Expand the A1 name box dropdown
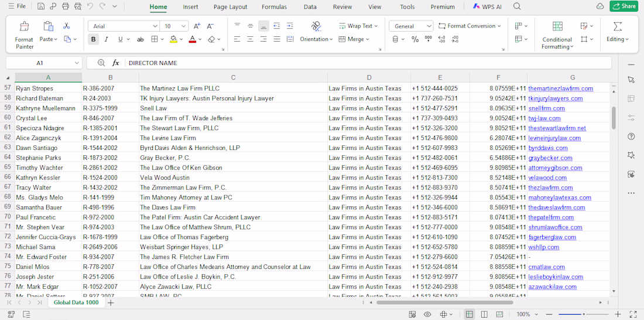 point(77,63)
